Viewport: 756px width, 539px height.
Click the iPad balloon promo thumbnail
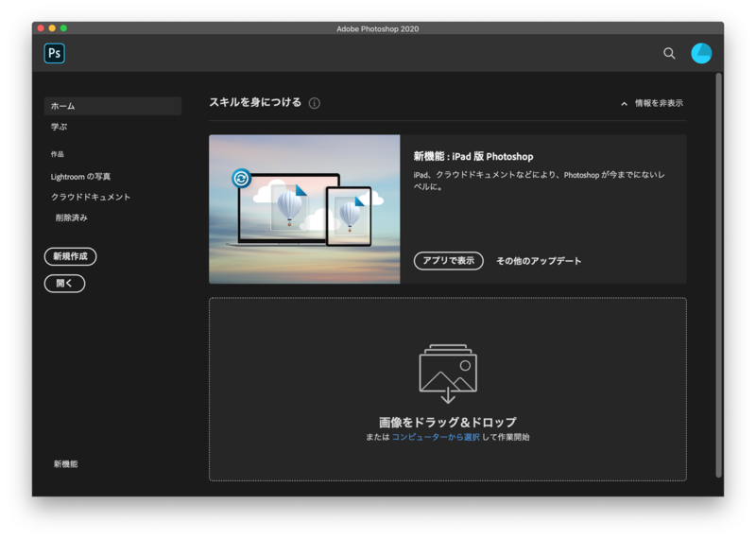[x=304, y=209]
